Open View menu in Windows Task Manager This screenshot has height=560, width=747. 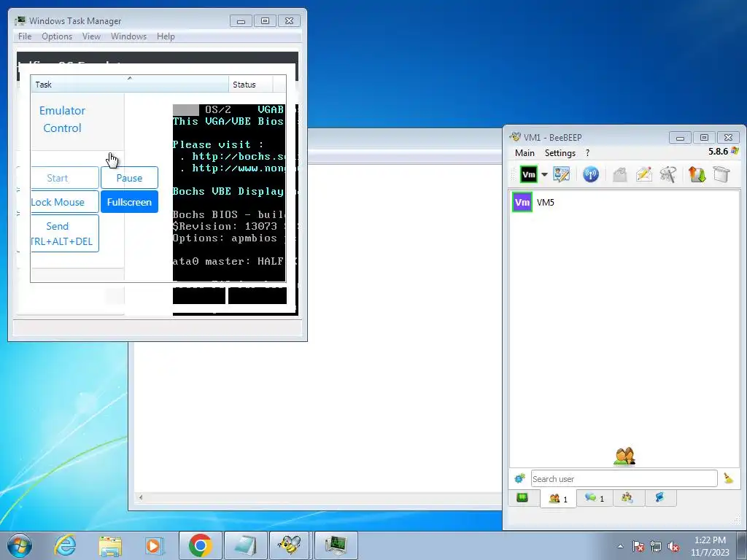coord(91,36)
